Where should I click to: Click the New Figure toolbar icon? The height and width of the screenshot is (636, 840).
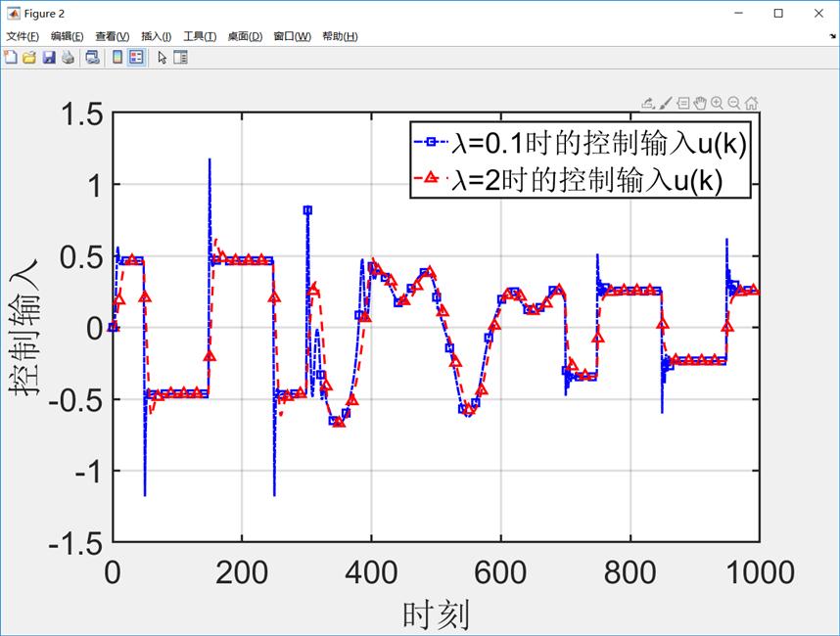(11, 58)
